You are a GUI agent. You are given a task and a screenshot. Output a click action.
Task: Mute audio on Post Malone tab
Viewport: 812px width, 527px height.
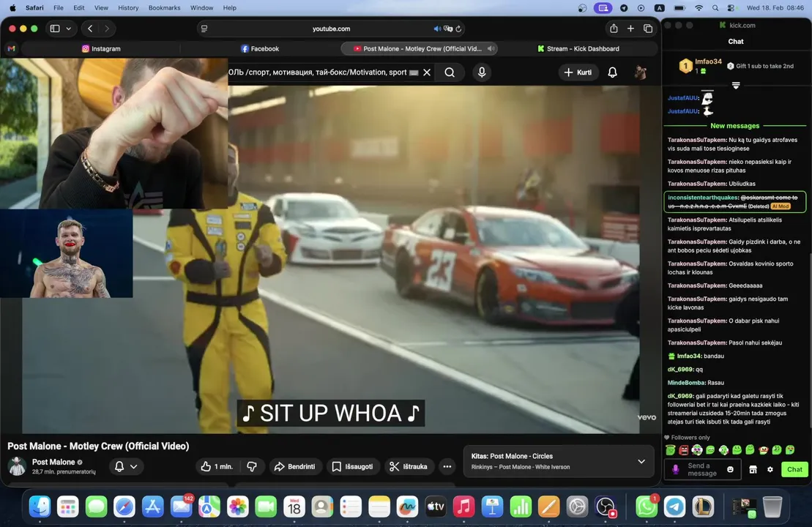pyautogui.click(x=491, y=48)
